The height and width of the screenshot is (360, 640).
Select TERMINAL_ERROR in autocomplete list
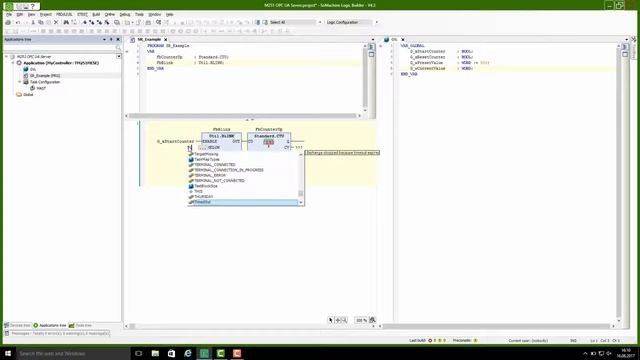pyautogui.click(x=210, y=176)
